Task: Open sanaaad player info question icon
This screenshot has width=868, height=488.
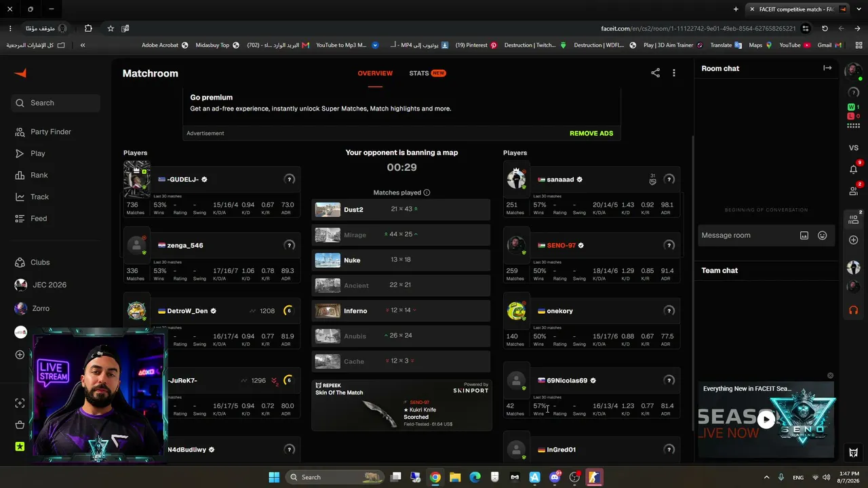Action: 669,180
